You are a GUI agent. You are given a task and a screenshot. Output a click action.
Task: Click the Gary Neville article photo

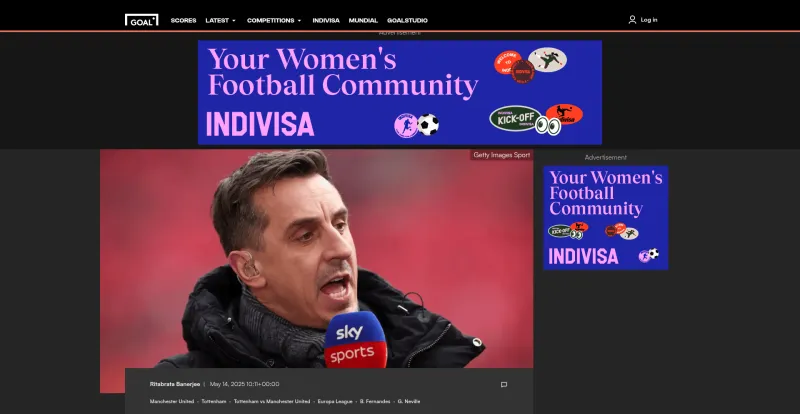pyautogui.click(x=316, y=258)
